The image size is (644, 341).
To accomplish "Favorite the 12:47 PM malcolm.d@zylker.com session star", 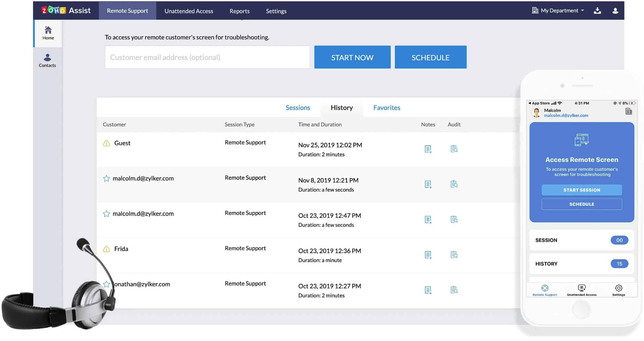I will point(106,214).
